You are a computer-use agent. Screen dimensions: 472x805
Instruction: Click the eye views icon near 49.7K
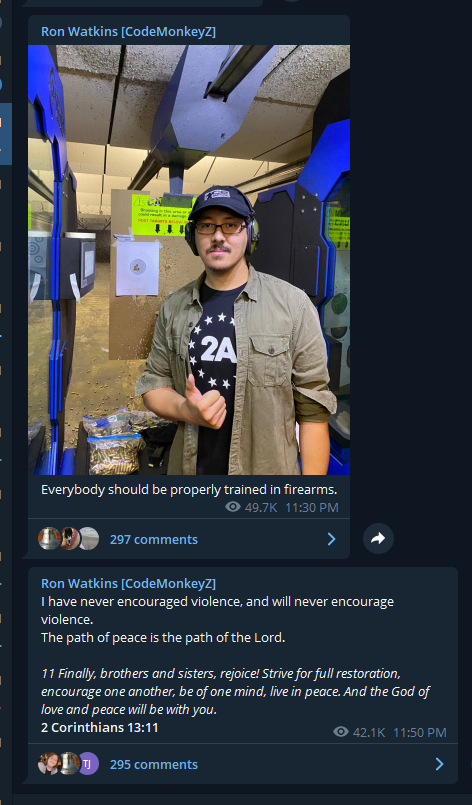[x=233, y=507]
